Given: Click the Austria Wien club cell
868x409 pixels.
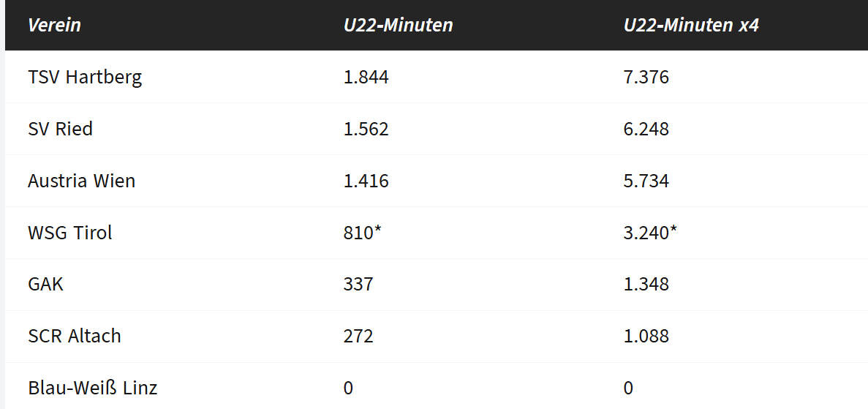Looking at the screenshot, I should pos(81,181).
